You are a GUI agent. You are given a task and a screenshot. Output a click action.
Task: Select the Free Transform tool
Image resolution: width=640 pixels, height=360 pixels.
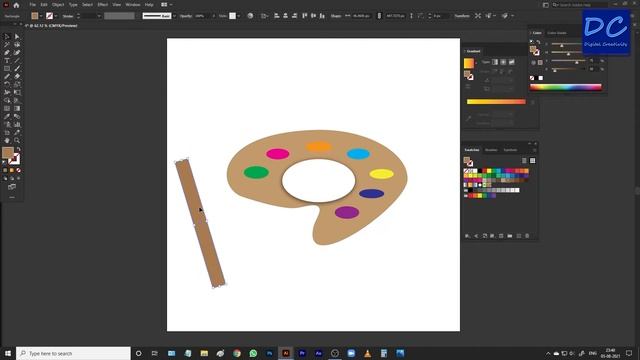[x=17, y=92]
